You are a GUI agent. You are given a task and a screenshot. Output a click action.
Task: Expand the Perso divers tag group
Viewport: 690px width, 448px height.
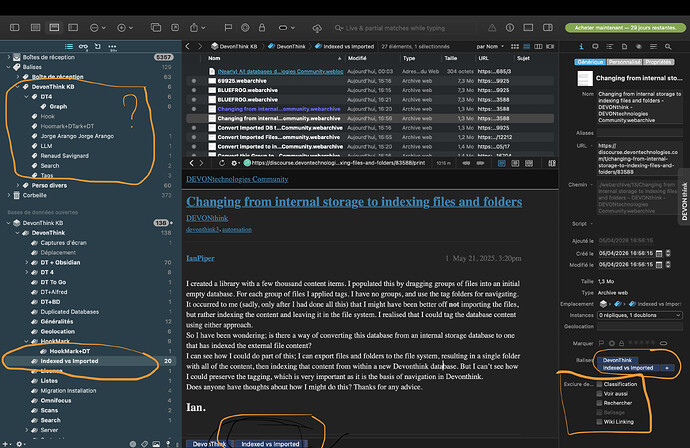click(x=18, y=185)
